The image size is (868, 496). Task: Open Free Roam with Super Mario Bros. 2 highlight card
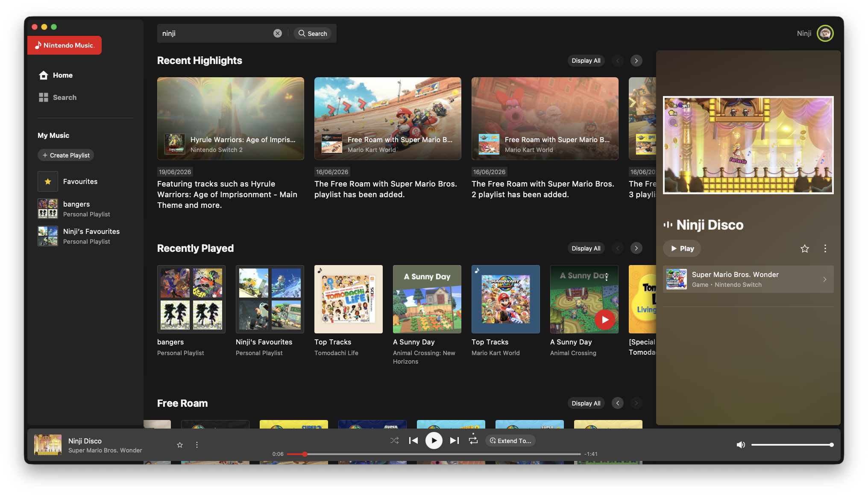point(545,119)
